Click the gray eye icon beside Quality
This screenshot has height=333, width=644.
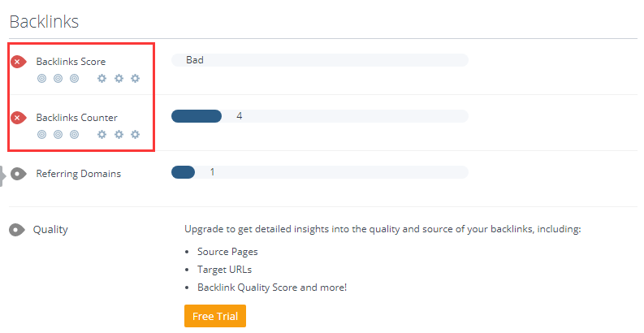(x=16, y=230)
